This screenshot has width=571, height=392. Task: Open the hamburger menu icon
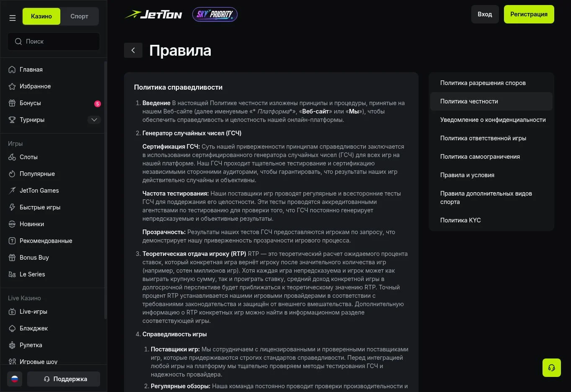pyautogui.click(x=13, y=18)
